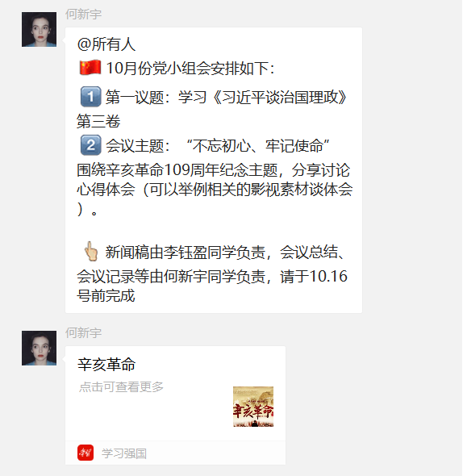Click the 学习强国 source label
The width and height of the screenshot is (463, 476).
tap(124, 453)
